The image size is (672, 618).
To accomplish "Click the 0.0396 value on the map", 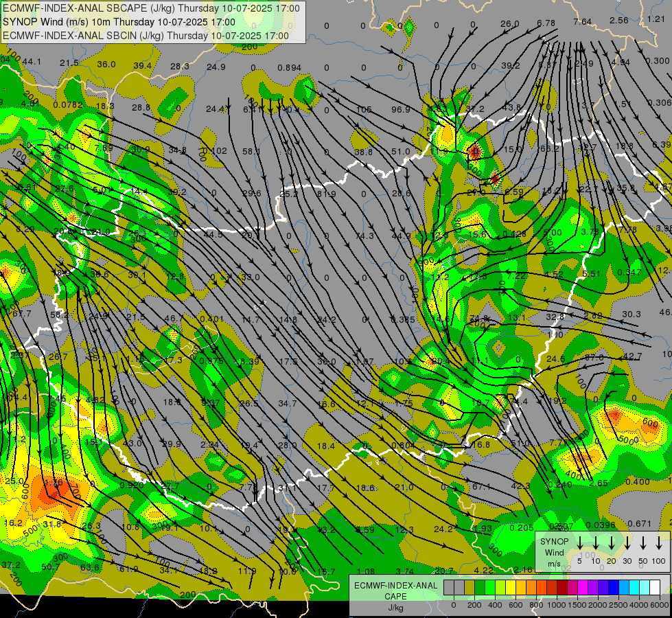I will pyautogui.click(x=601, y=525).
